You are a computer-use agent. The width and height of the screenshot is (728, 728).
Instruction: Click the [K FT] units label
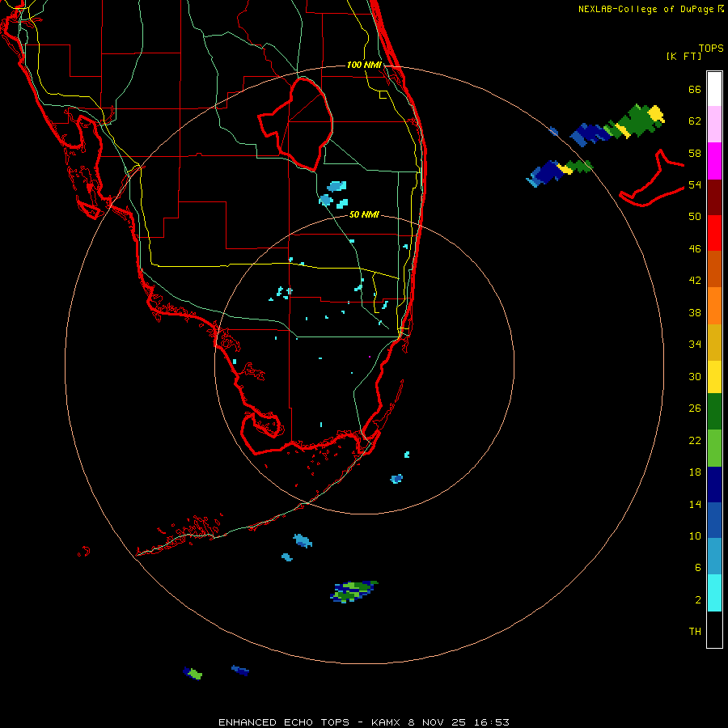[x=684, y=56]
